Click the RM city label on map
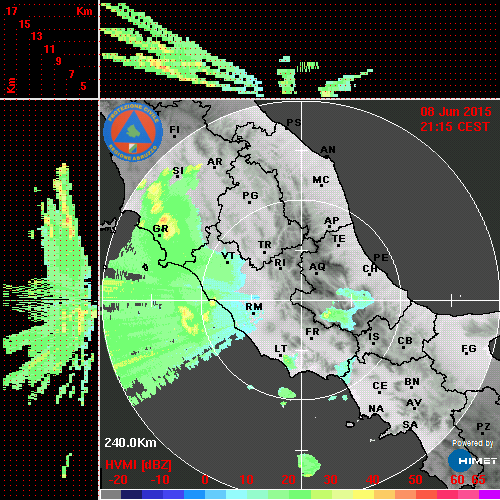Screen dimensions: 500x500 point(254,307)
